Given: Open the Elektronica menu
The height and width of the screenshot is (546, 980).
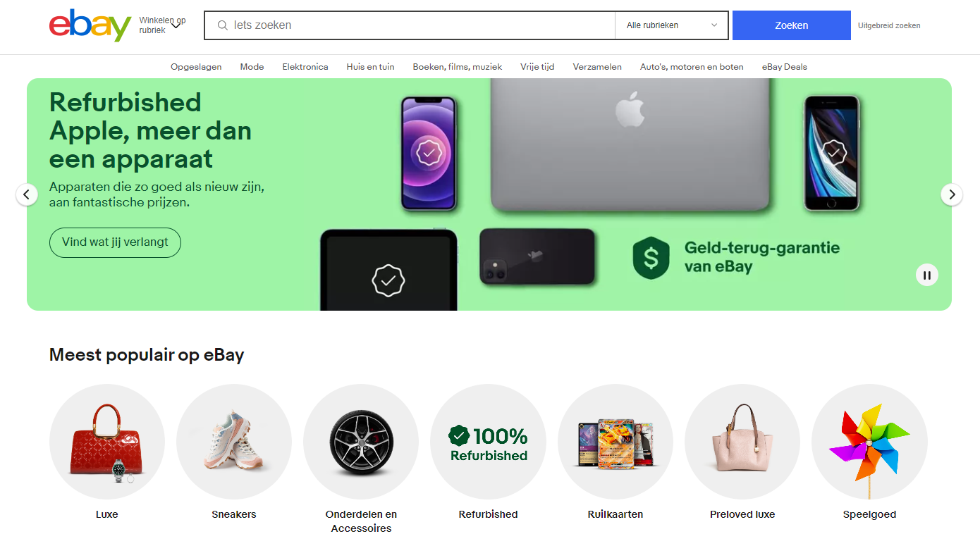Looking at the screenshot, I should [305, 67].
